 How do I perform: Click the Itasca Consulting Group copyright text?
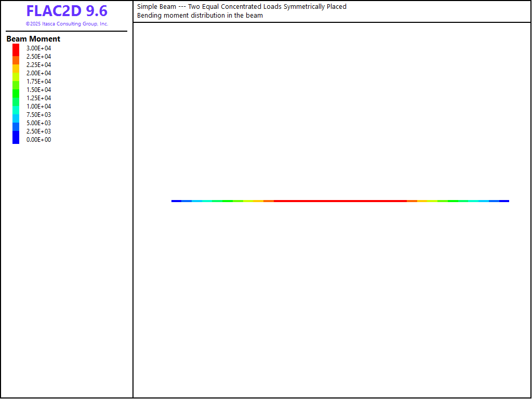click(67, 24)
